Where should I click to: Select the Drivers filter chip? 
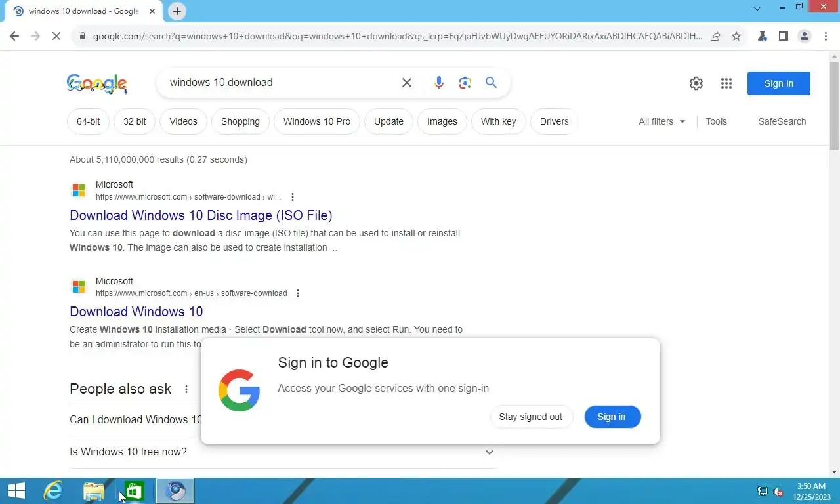(x=554, y=121)
